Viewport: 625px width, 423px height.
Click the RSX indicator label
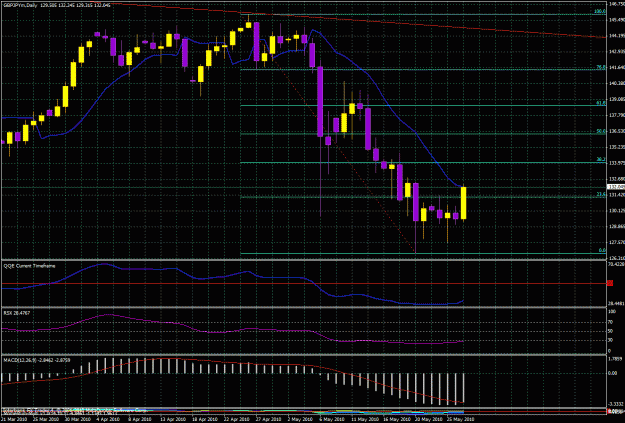17,313
